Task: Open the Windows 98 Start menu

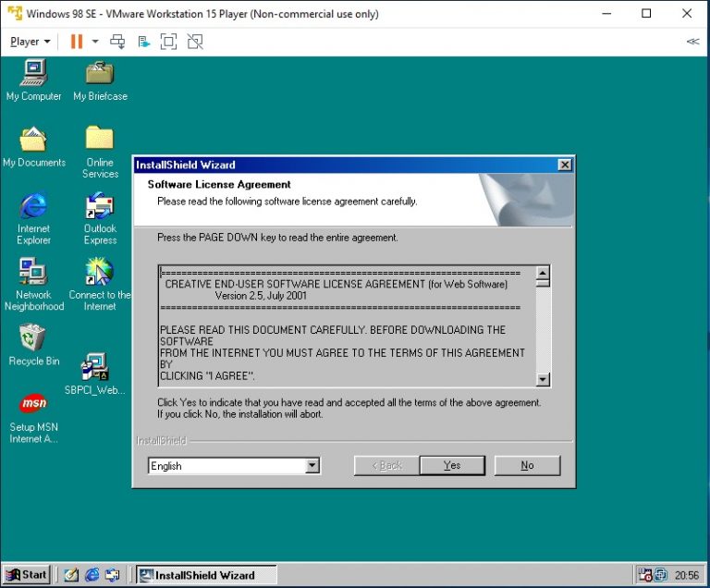Action: click(x=26, y=575)
